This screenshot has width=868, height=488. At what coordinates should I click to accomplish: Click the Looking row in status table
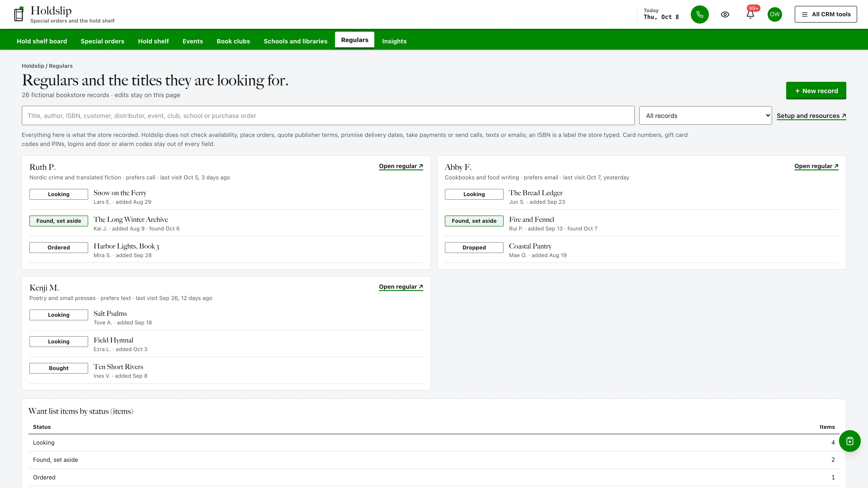(434, 443)
